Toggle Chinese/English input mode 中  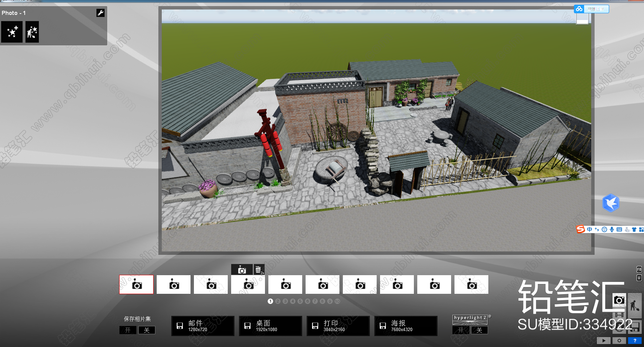coord(590,229)
